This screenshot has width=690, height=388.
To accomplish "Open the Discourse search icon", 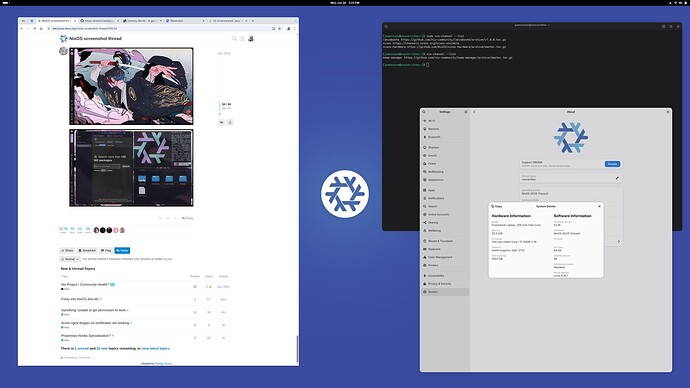I will click(x=234, y=39).
